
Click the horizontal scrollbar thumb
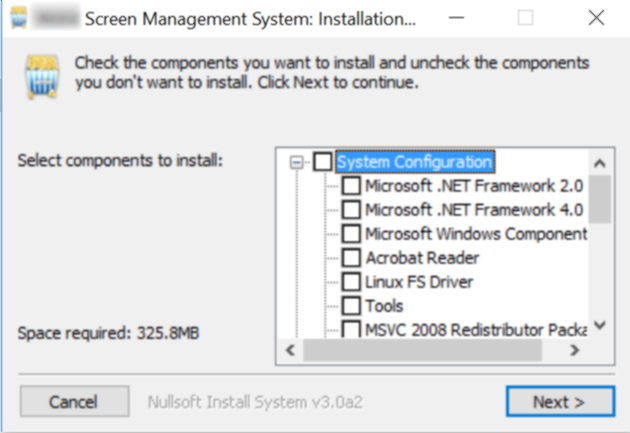tap(422, 350)
